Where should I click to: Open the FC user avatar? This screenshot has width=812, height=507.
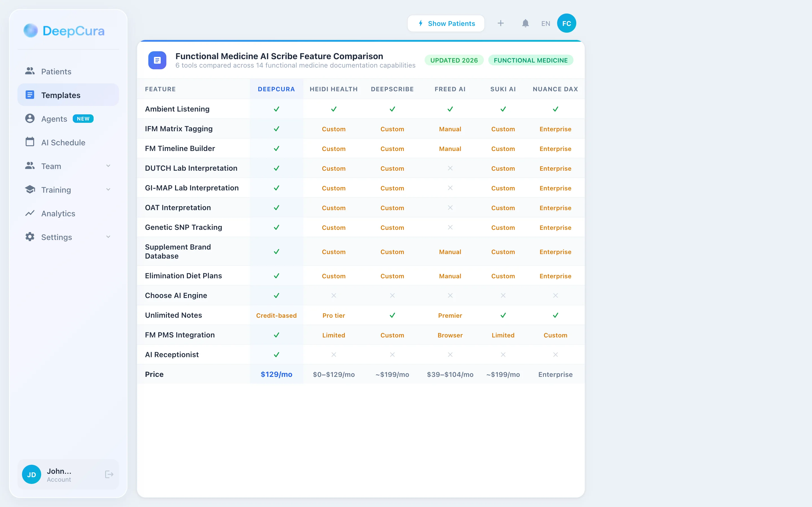[566, 23]
